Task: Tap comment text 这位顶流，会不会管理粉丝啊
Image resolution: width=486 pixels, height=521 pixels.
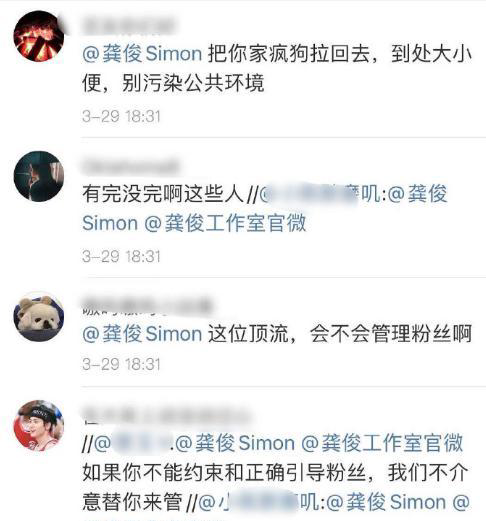Action: point(340,334)
